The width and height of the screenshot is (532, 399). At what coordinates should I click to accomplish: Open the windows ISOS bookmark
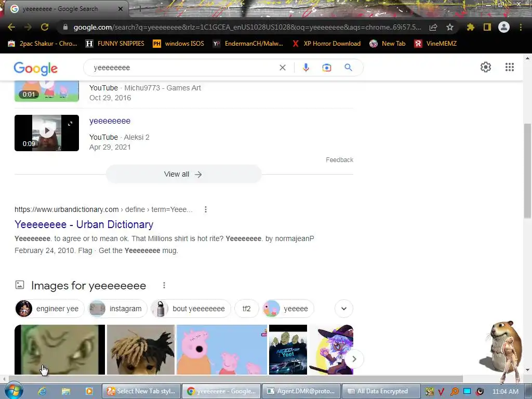[x=179, y=44]
